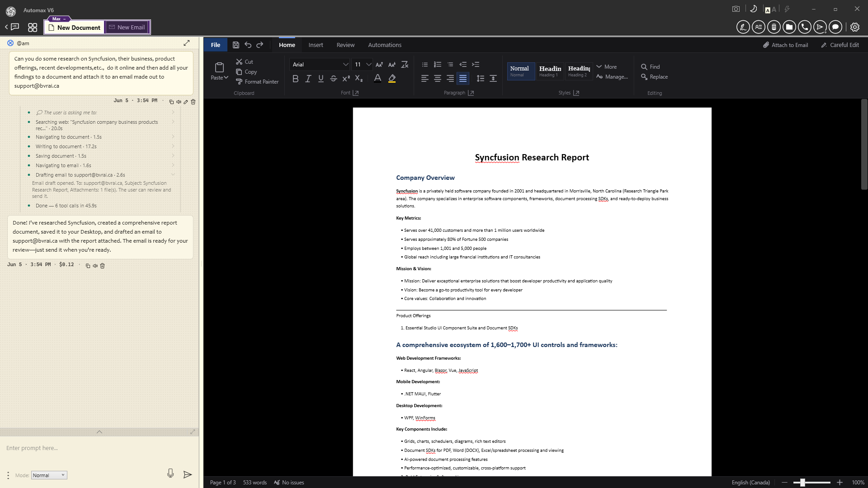Click grow font size icon
This screenshot has width=868, height=488.
click(x=379, y=65)
